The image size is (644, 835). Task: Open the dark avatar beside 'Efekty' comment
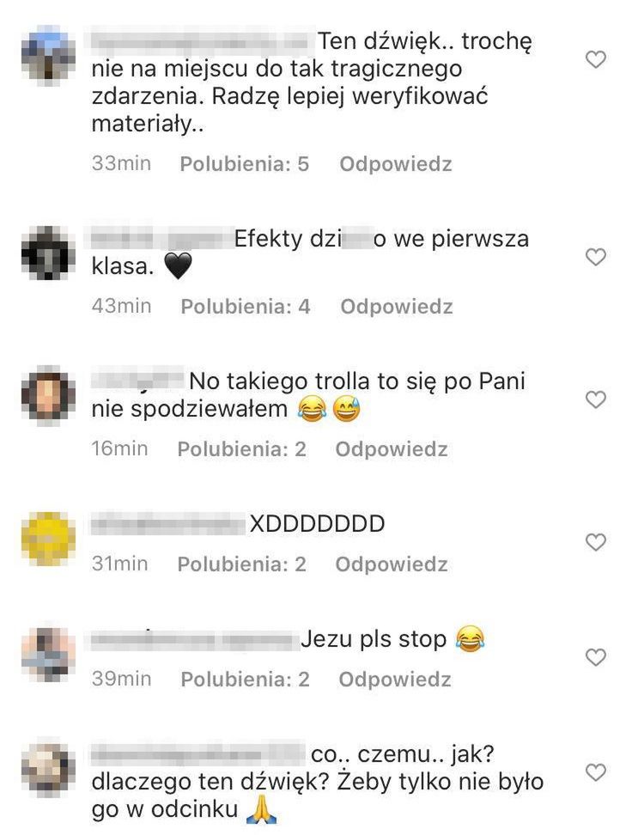click(48, 253)
